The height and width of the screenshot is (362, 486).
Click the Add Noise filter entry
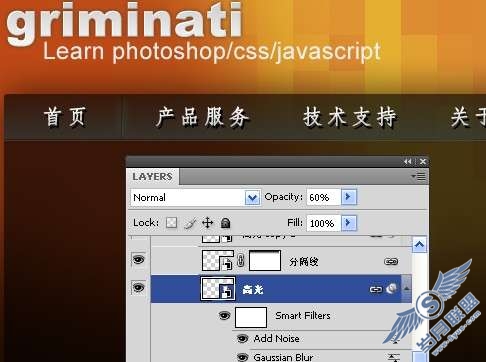(276, 339)
